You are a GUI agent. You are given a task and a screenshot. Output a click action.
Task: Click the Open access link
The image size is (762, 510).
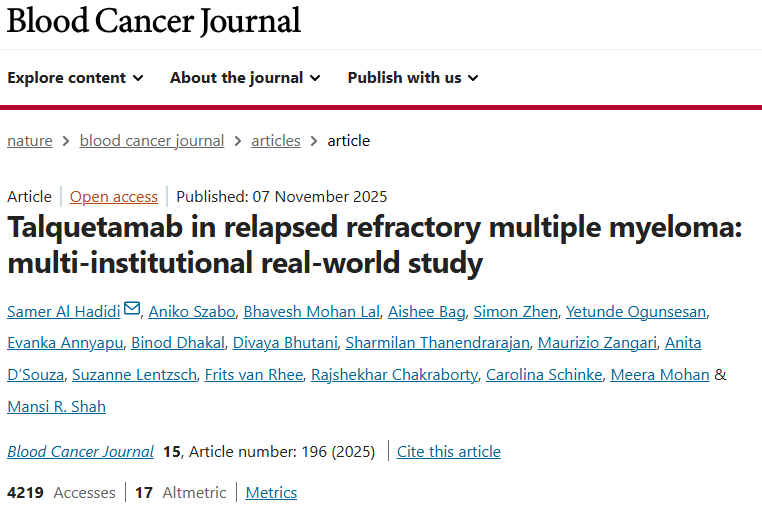pos(114,197)
